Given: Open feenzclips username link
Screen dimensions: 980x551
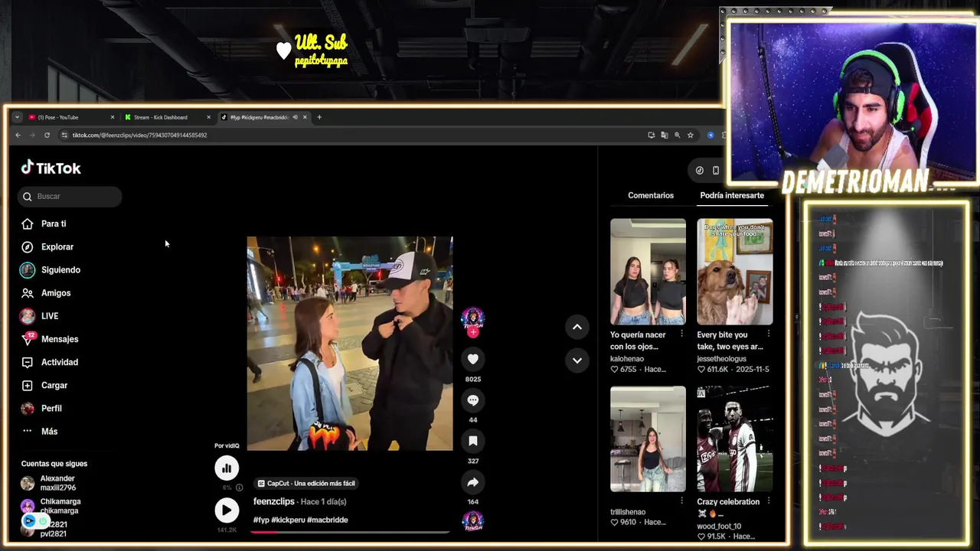Looking at the screenshot, I should 274,501.
